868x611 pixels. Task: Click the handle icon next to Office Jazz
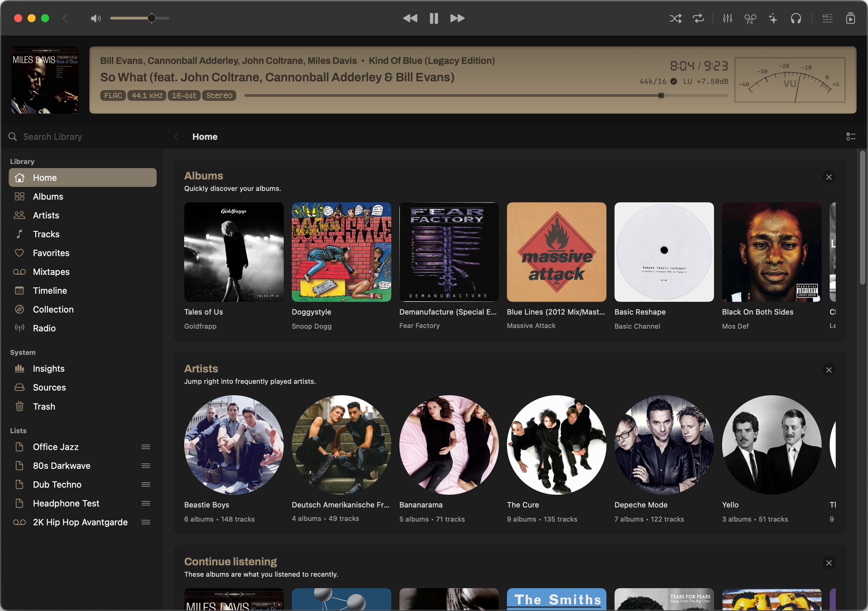point(146,447)
